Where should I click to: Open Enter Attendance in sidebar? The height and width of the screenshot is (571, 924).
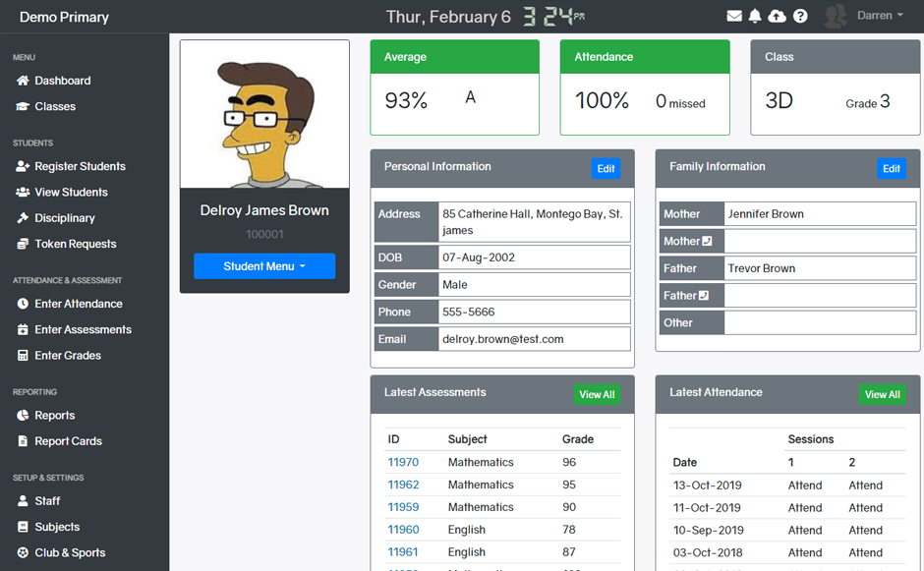coord(79,304)
